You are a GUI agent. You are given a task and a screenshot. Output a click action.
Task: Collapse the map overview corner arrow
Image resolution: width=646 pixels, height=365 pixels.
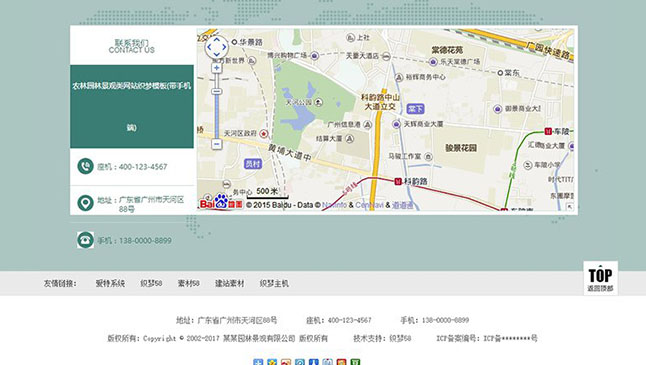coord(570,207)
